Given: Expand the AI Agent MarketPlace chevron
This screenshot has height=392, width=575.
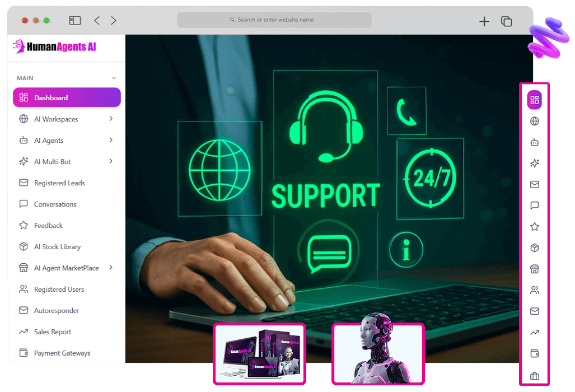Looking at the screenshot, I should pos(111,268).
